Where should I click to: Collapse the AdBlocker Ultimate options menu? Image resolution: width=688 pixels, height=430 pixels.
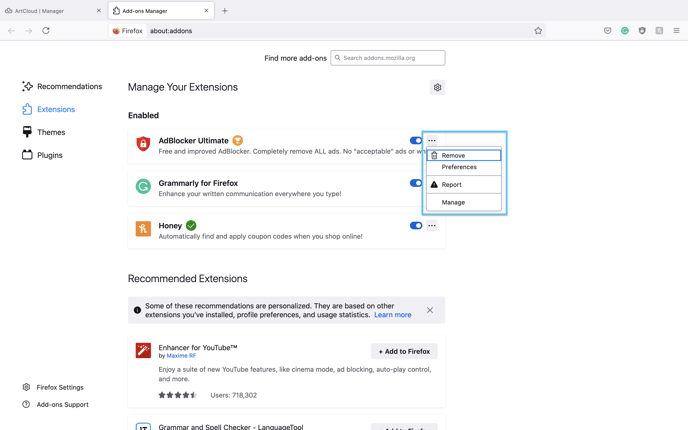(432, 140)
